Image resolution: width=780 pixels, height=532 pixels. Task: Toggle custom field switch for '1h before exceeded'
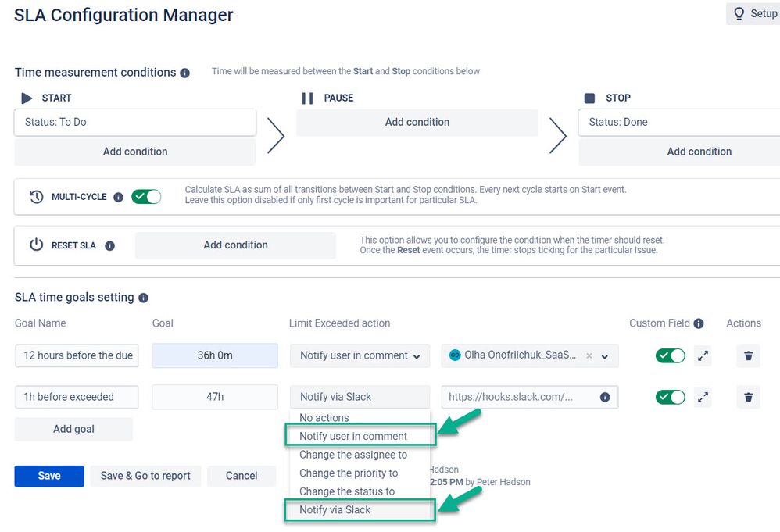point(670,397)
